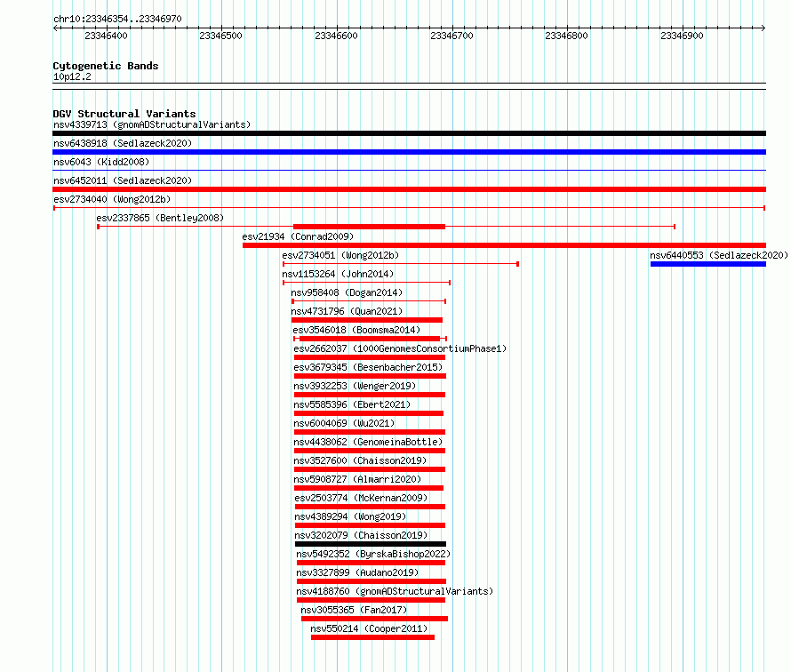Click the nsv4339713 gnomADStructuralVariants label

[152, 124]
